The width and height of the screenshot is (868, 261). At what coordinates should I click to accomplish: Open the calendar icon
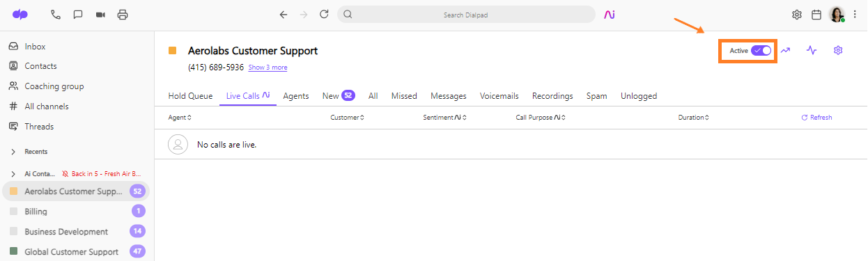(x=816, y=14)
